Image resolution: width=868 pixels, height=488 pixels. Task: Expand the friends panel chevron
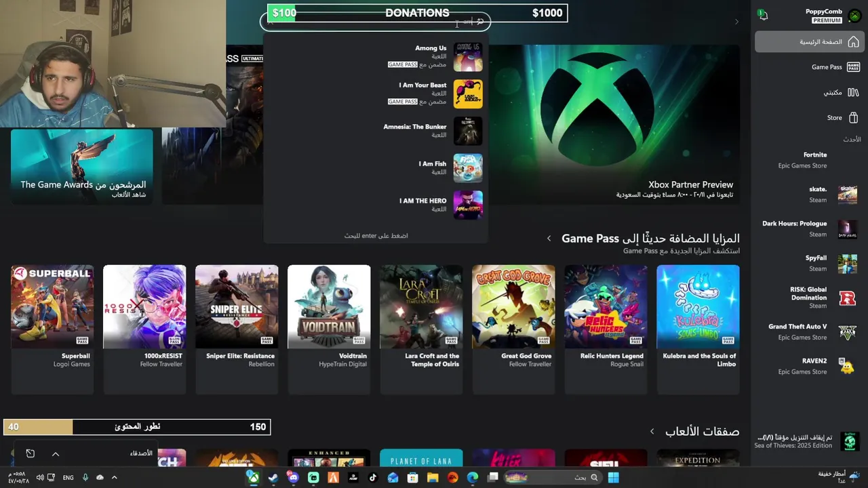coord(56,454)
